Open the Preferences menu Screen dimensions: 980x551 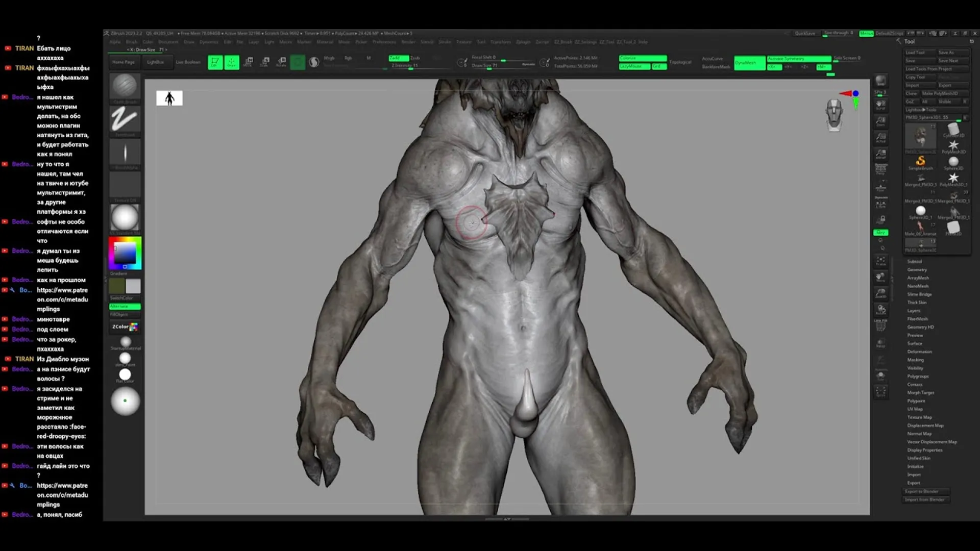pos(384,42)
